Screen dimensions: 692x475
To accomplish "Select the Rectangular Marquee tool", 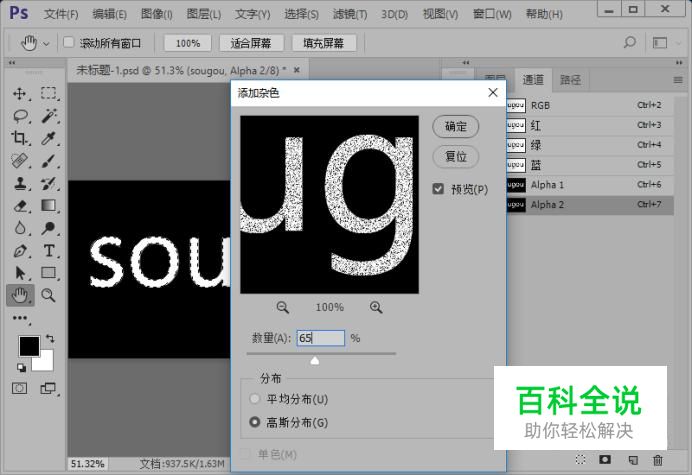I will (x=49, y=94).
